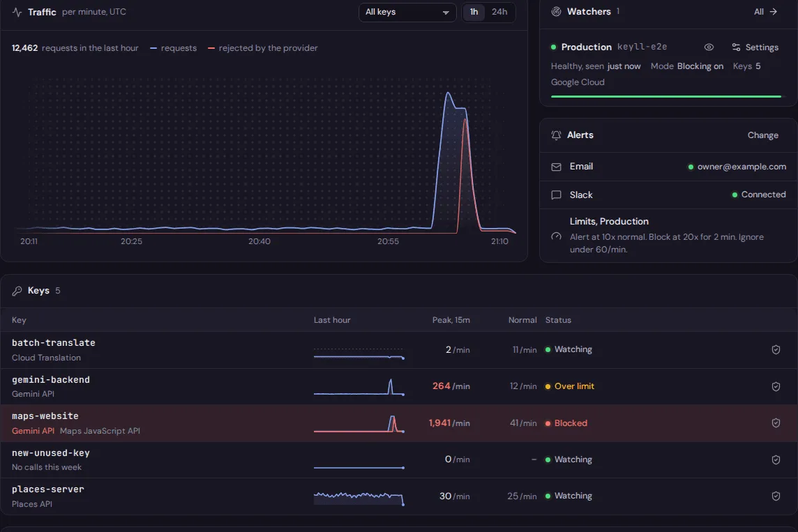The image size is (798, 532).
Task: Click the Status column header
Action: (558, 321)
